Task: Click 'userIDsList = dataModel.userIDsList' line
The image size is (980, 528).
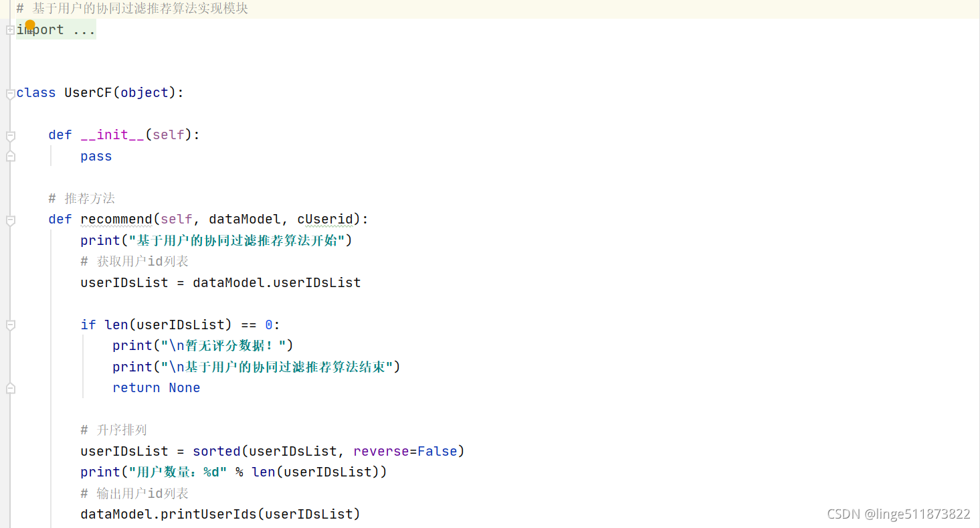Action: click(221, 282)
